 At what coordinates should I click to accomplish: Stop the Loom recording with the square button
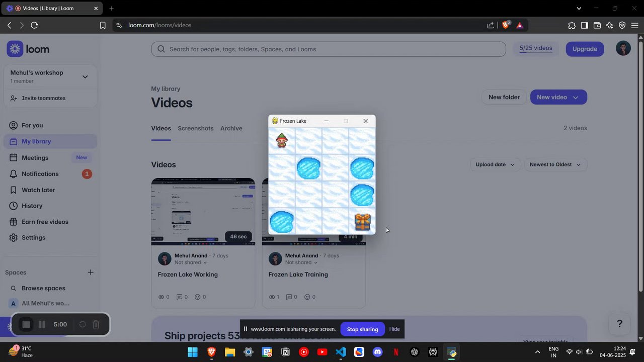[x=26, y=324]
